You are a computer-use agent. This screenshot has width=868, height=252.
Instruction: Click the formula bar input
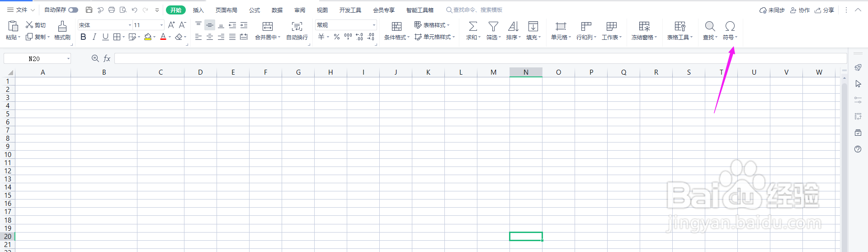[481, 58]
